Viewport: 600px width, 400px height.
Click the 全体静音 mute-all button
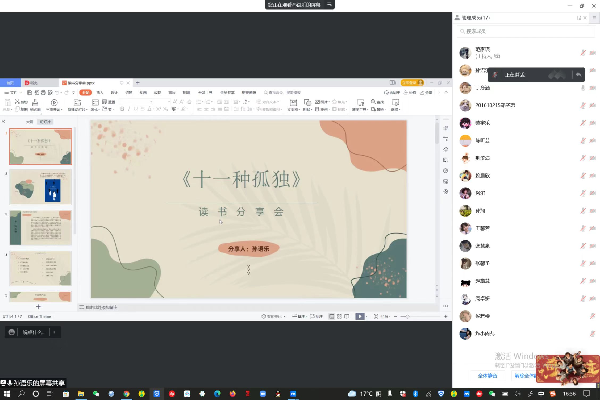point(487,376)
